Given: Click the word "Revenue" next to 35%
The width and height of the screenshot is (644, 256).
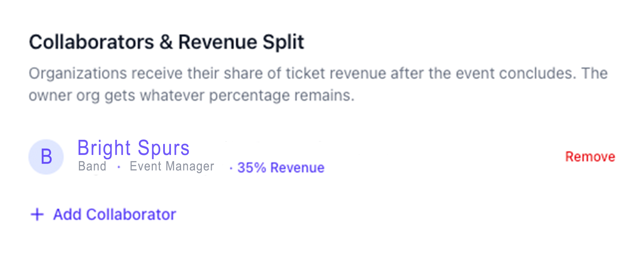Looking at the screenshot, I should click(297, 168).
